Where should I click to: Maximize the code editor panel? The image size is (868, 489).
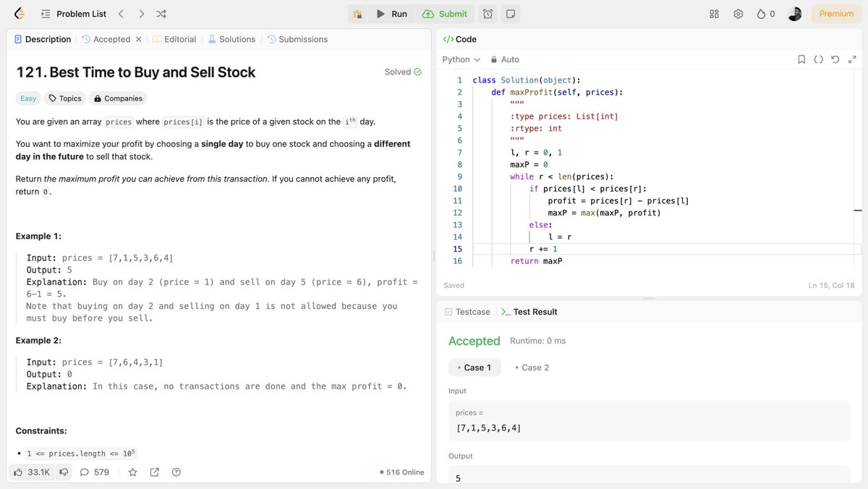tap(851, 59)
